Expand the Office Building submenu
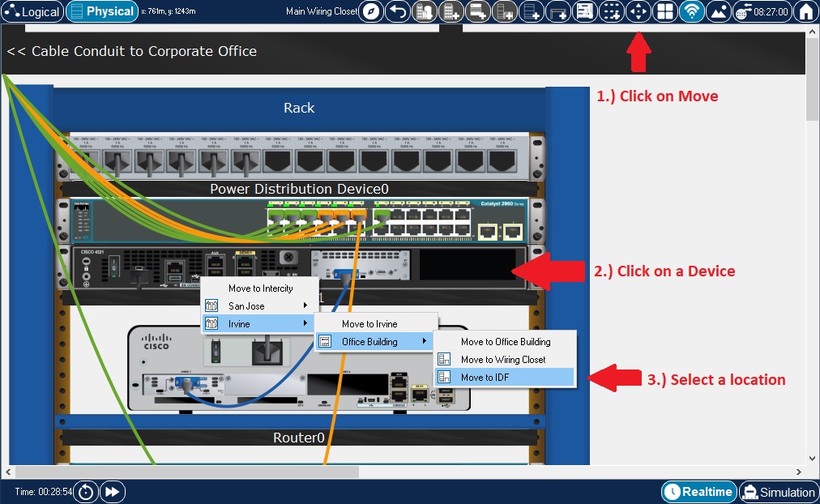The height and width of the screenshot is (504, 820). [374, 342]
